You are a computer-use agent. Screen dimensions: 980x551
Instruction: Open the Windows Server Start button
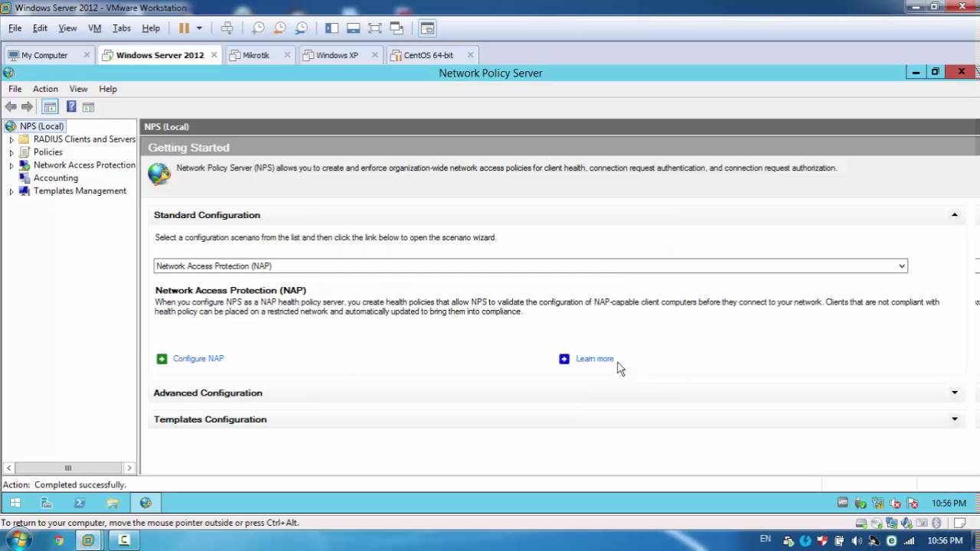(x=15, y=503)
